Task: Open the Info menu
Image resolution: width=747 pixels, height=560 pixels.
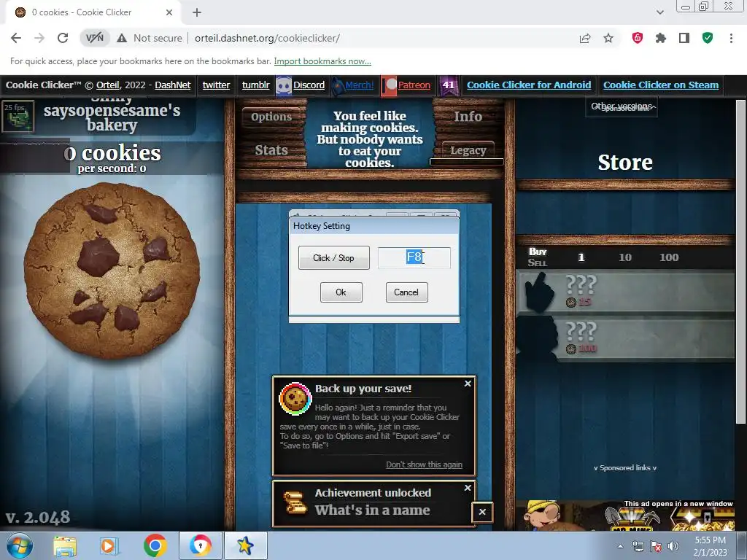Action: (x=468, y=116)
